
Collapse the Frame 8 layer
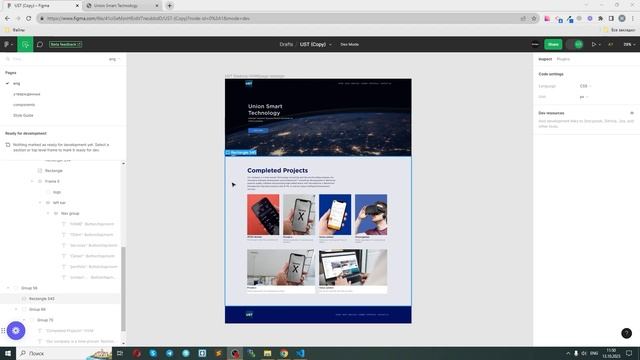click(32, 181)
